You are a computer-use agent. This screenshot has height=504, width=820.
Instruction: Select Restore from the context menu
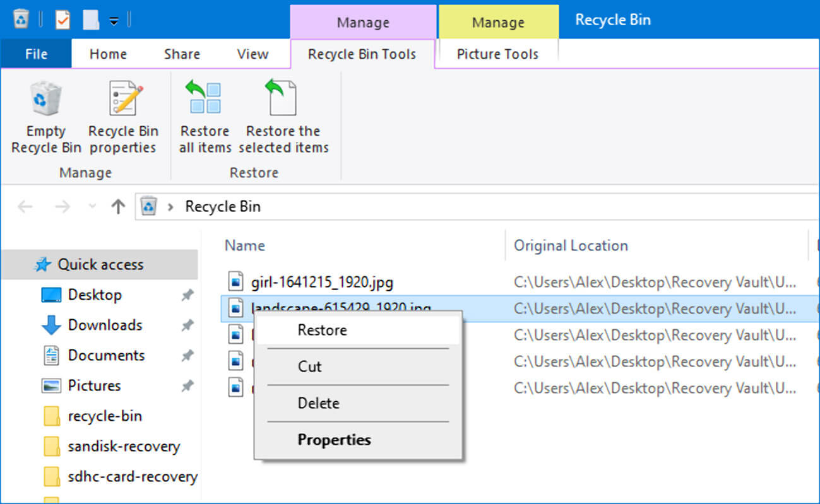322,330
